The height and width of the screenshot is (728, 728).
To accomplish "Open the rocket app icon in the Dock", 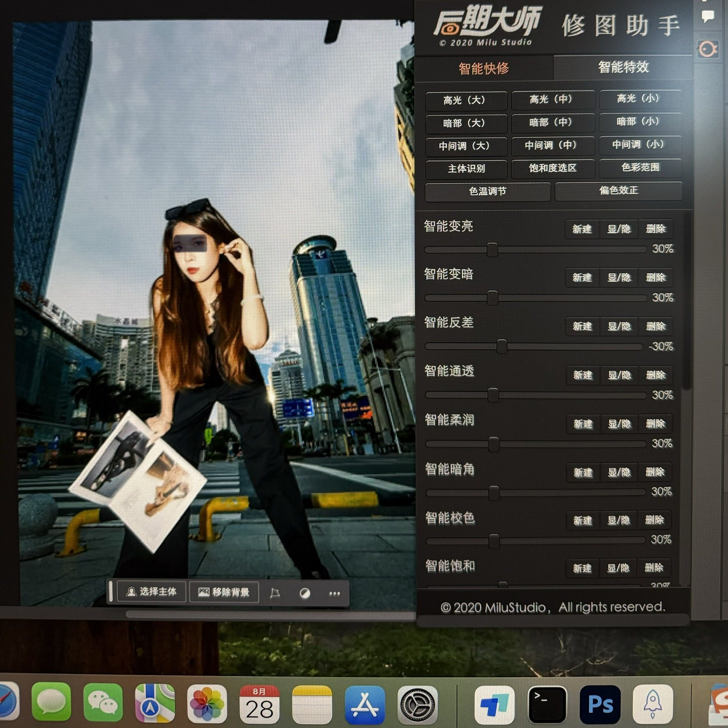I will (652, 704).
